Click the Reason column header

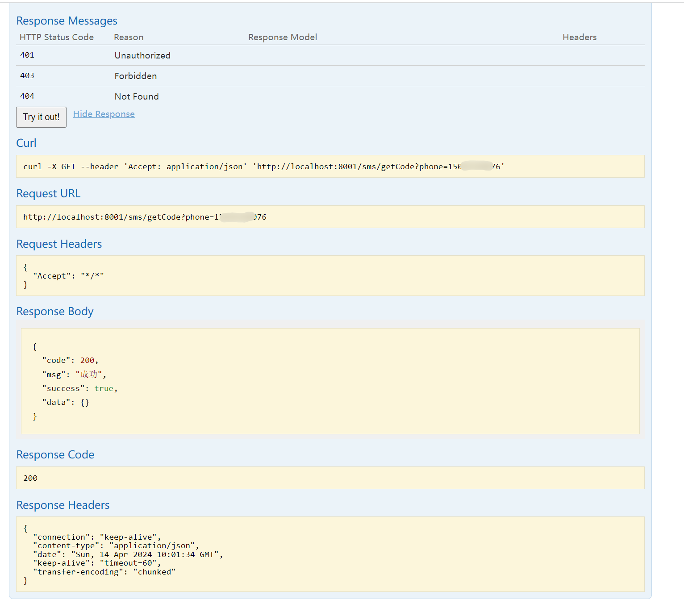129,37
